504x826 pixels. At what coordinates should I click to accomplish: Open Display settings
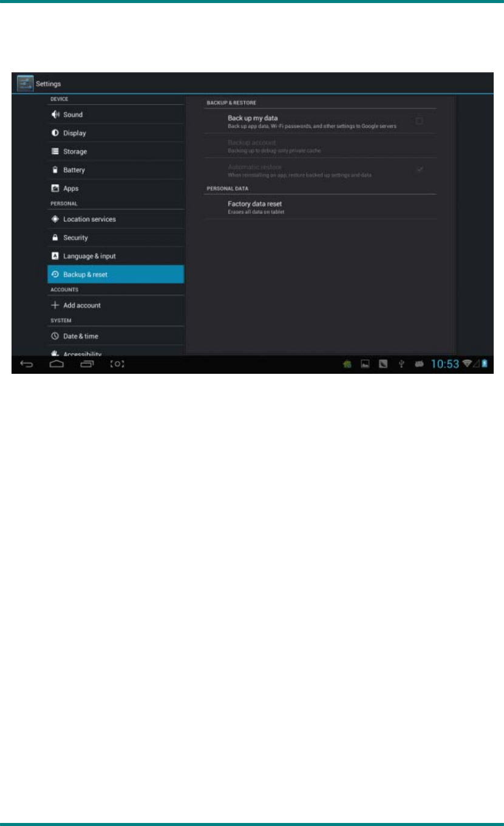click(115, 133)
